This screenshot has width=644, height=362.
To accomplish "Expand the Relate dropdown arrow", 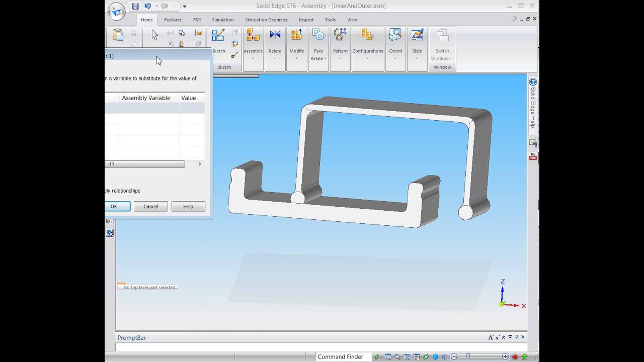I will tap(275, 58).
